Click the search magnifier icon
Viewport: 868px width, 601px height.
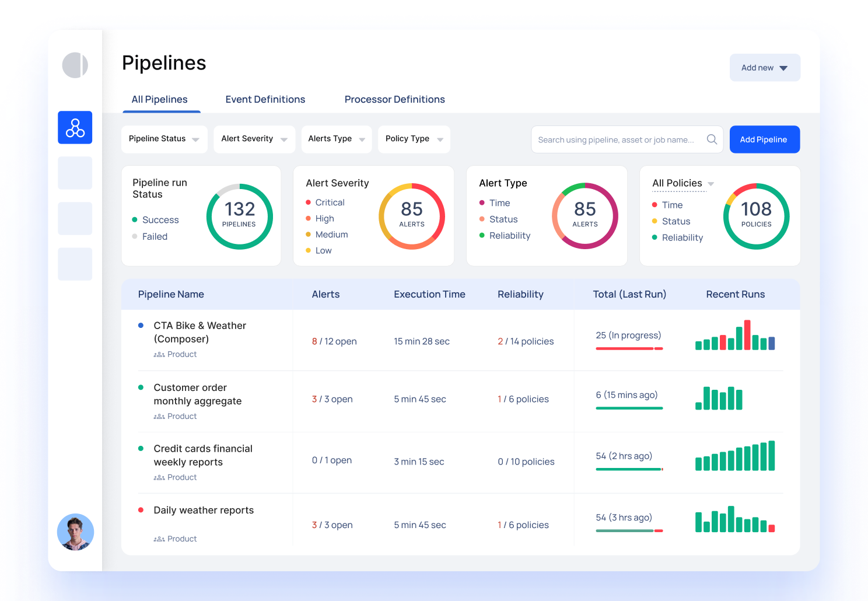(712, 139)
